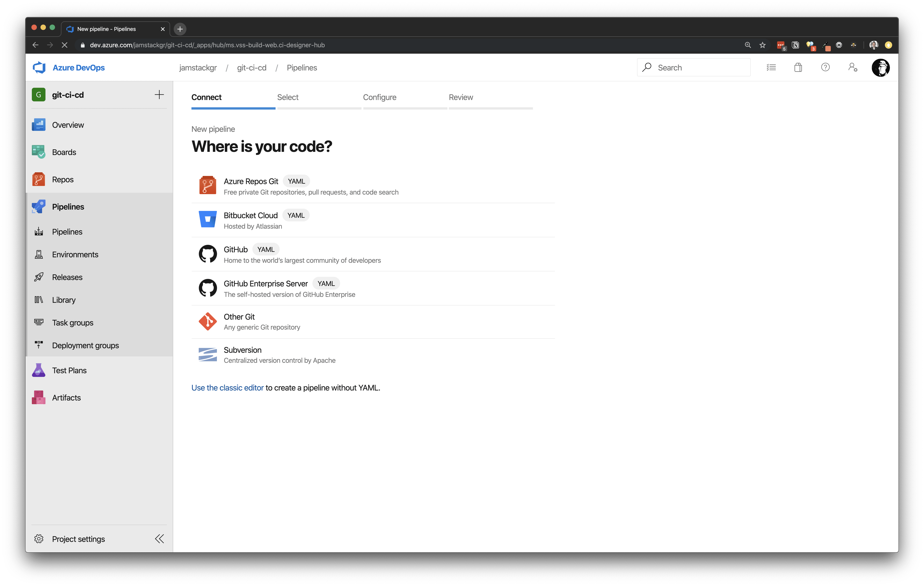Click the Environments icon in sidebar
924x586 pixels.
point(38,254)
